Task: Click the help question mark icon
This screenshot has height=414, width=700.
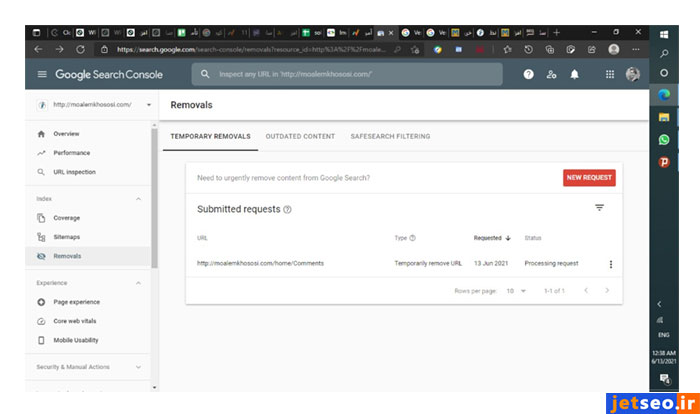Action: pos(528,74)
